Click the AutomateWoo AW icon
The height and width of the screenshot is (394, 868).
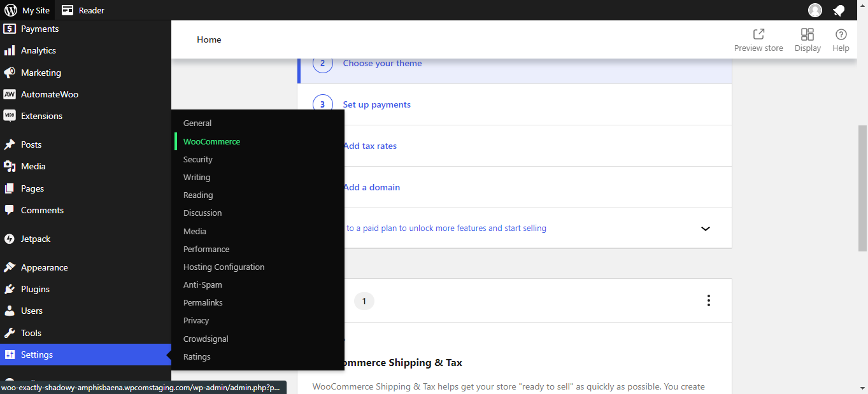tap(10, 94)
